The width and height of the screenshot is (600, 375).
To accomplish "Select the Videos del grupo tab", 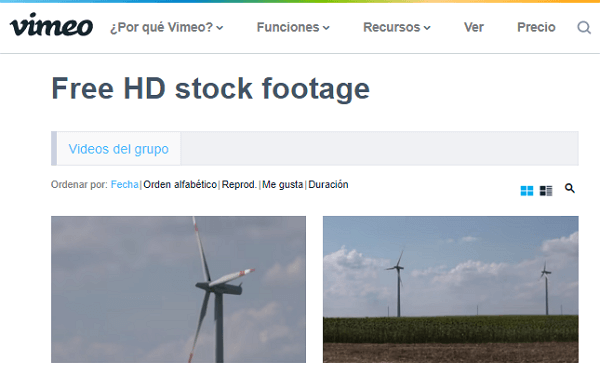I will click(x=119, y=149).
